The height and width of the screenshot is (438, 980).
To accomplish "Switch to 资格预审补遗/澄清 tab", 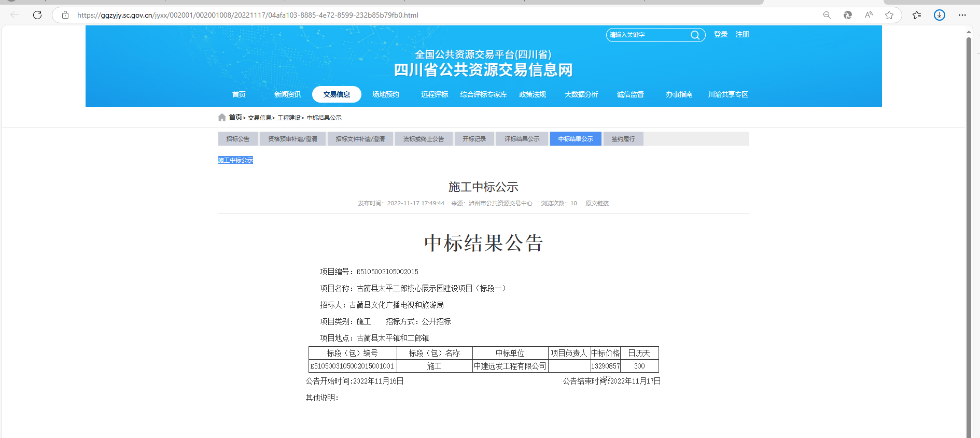I will point(292,139).
